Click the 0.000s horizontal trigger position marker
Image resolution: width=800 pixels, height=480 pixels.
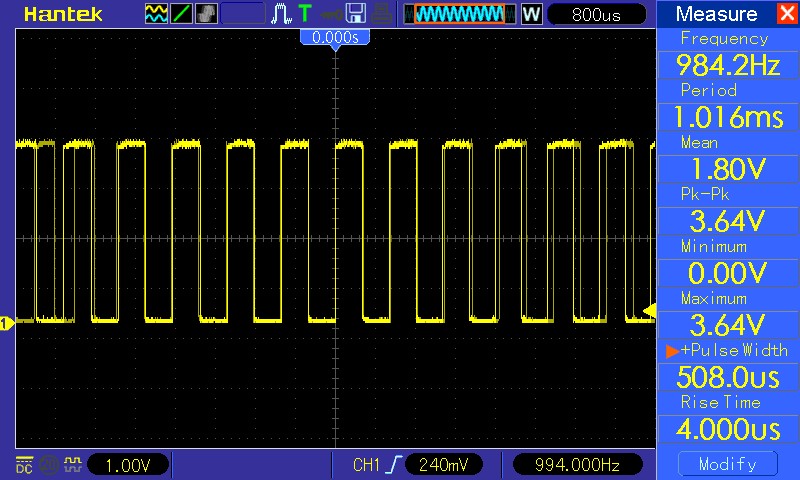335,37
